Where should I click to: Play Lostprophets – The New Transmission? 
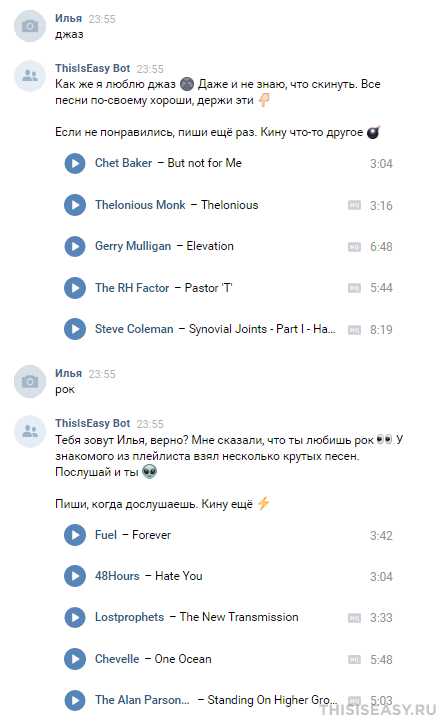tap(75, 618)
